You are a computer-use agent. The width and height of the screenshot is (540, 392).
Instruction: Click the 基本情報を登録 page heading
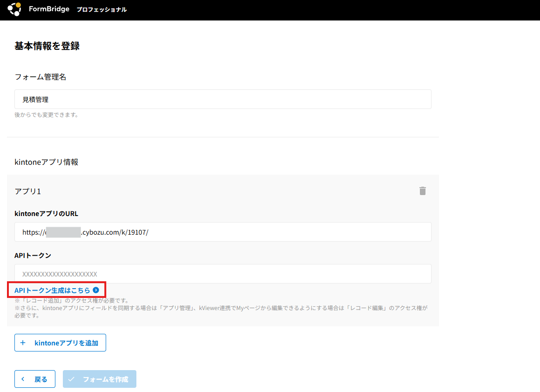(x=47, y=46)
